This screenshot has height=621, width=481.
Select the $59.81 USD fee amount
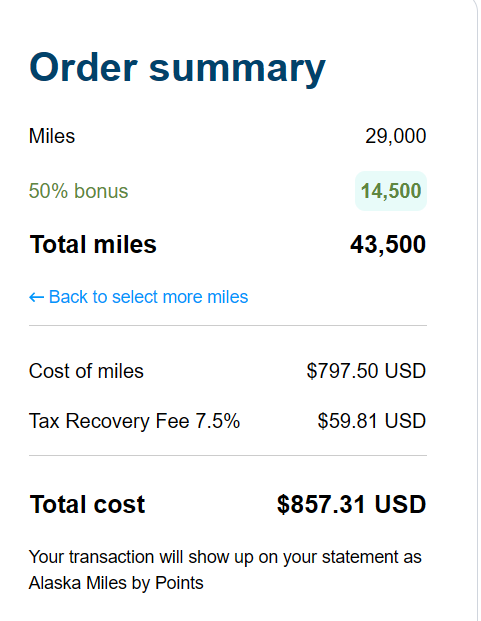point(372,421)
